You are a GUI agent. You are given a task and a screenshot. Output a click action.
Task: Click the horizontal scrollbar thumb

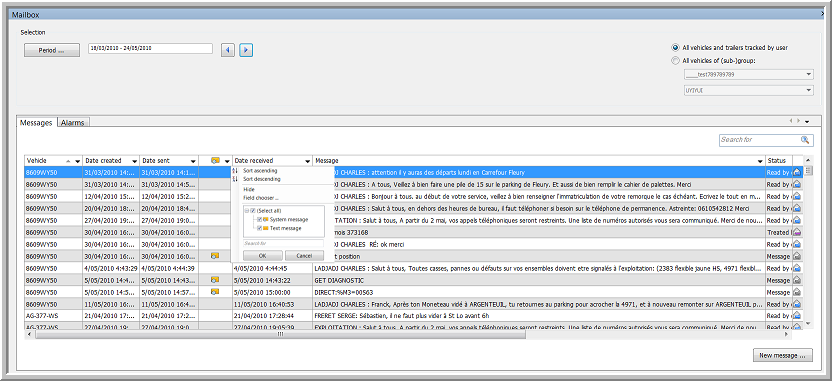pyautogui.click(x=281, y=335)
